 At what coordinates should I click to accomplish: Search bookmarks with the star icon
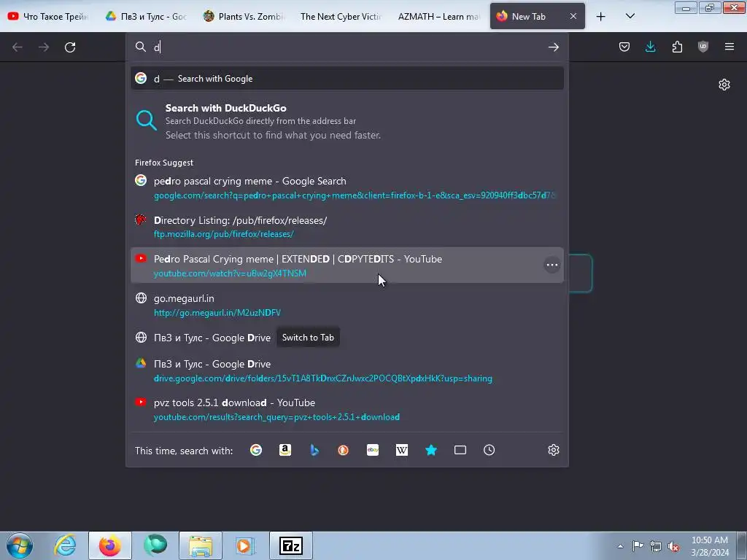click(431, 450)
